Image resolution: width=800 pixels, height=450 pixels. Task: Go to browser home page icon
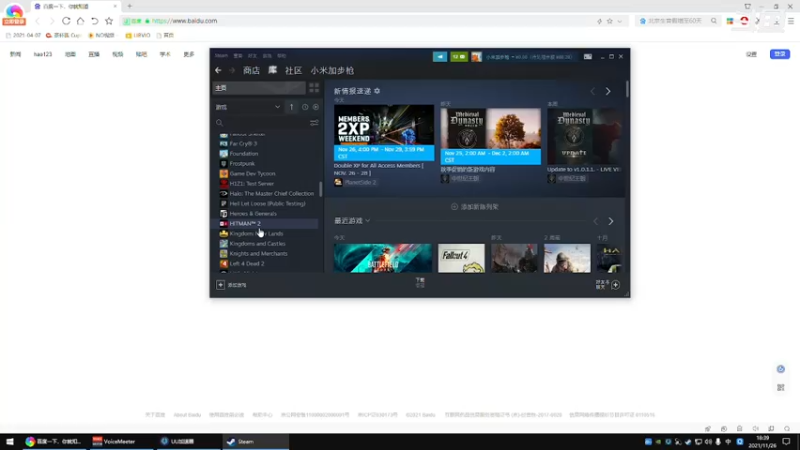(80, 21)
